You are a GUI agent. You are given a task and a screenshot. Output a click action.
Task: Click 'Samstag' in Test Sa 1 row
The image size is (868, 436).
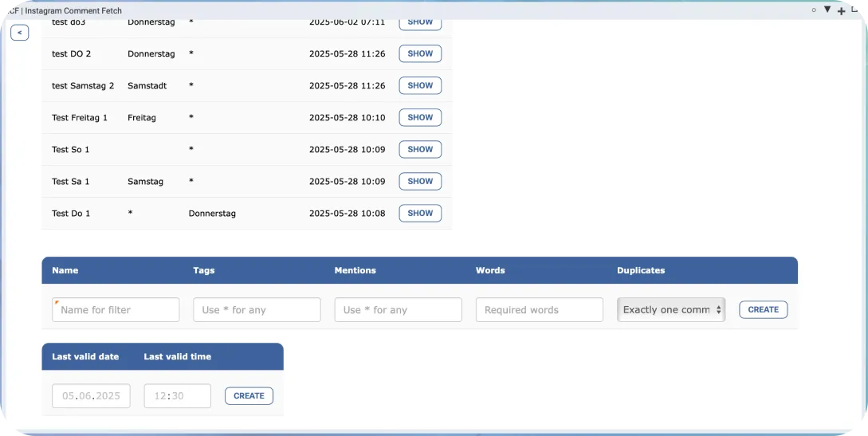point(146,182)
